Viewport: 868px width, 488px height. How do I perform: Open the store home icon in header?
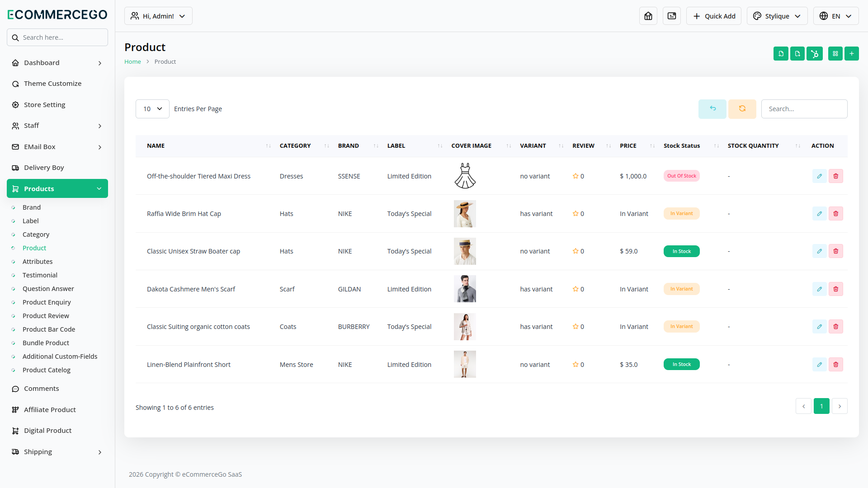pos(648,16)
